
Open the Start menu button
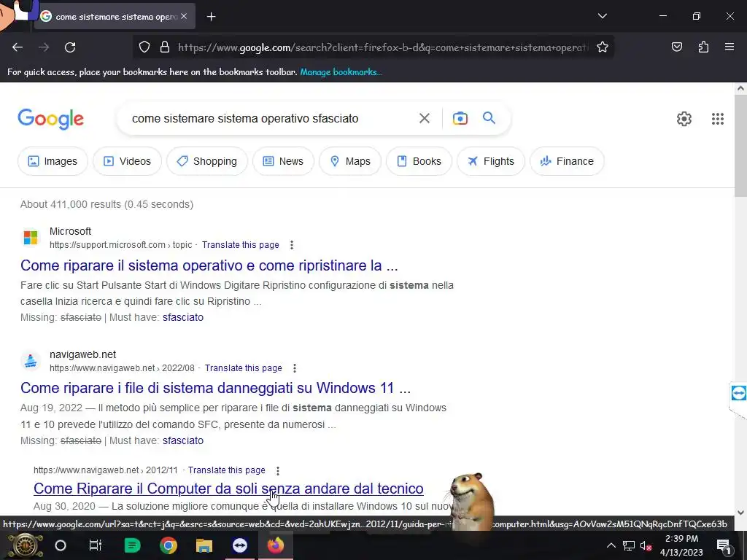coord(26,545)
